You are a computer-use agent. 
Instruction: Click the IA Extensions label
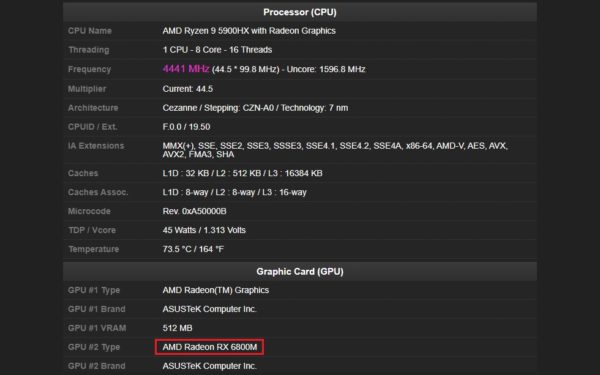[x=96, y=146]
